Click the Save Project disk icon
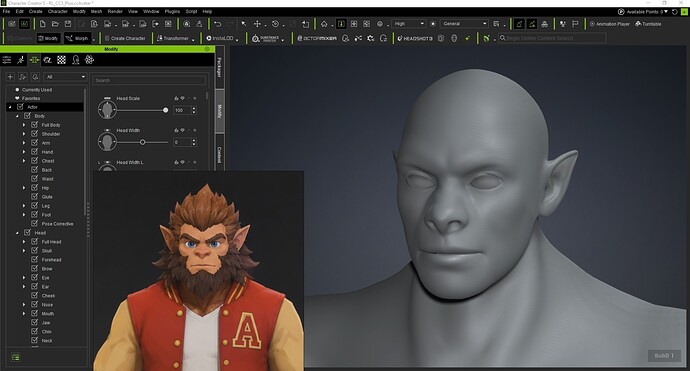The image size is (690, 371). (68, 24)
